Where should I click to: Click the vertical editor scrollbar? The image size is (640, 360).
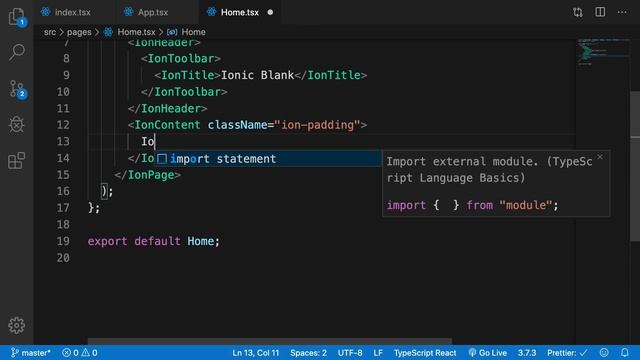635,166
